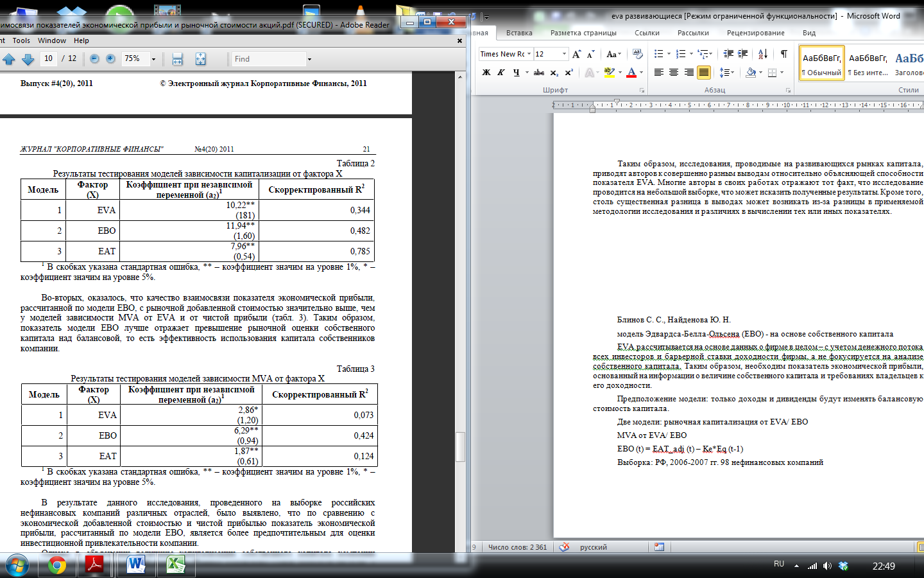Toggle underline (Ч) formatting
The width and height of the screenshot is (924, 578).
(x=516, y=73)
